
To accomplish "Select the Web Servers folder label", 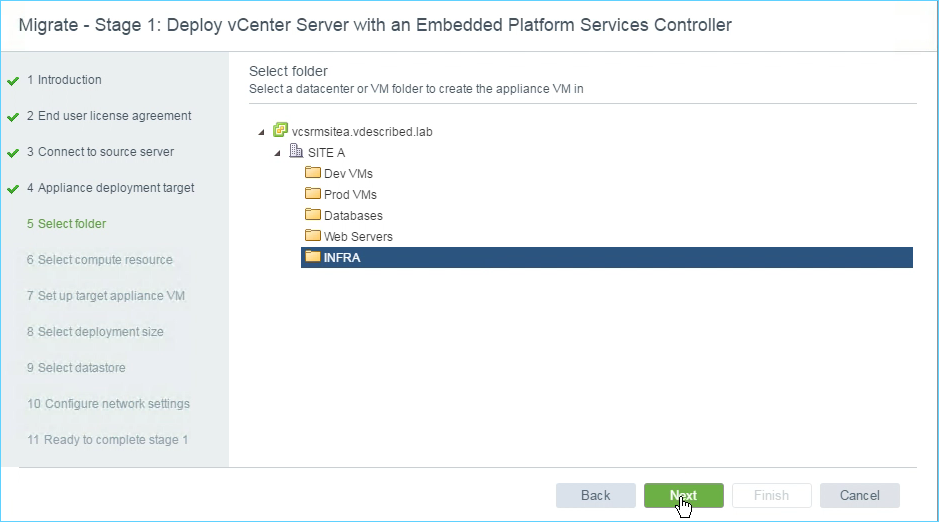I will pos(358,236).
